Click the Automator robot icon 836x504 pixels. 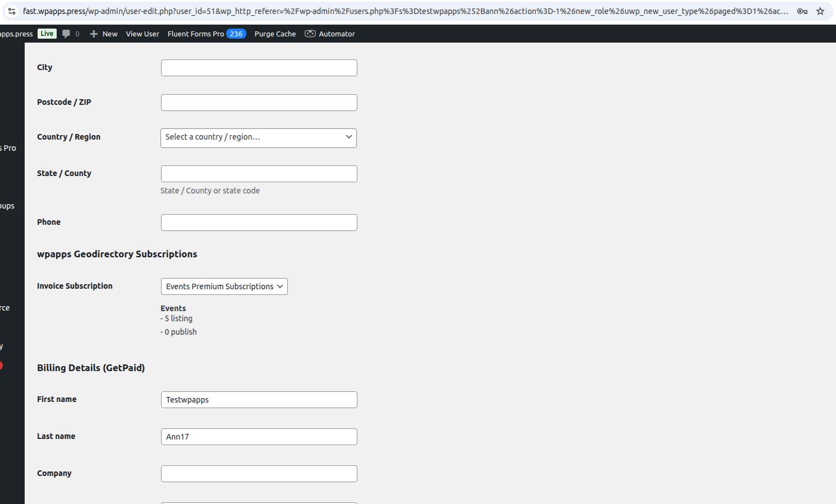click(x=310, y=34)
